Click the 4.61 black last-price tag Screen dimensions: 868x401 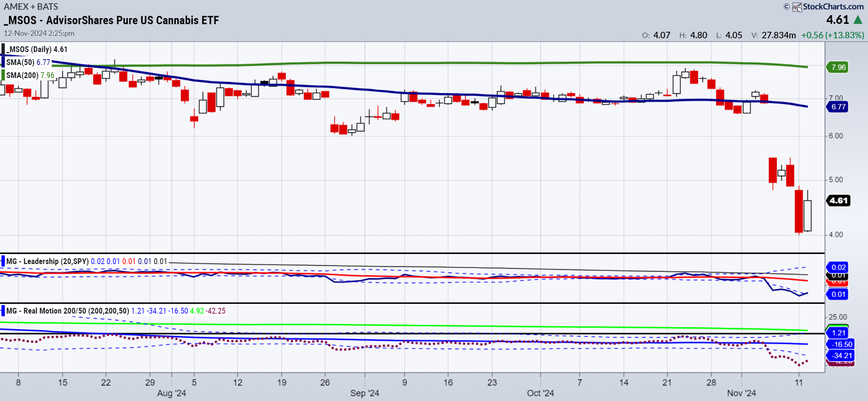click(x=838, y=200)
